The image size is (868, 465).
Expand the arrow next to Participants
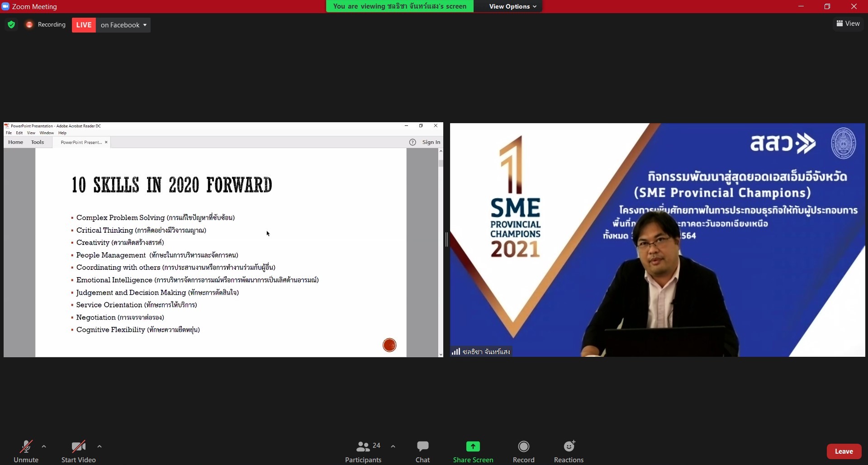pos(393,446)
